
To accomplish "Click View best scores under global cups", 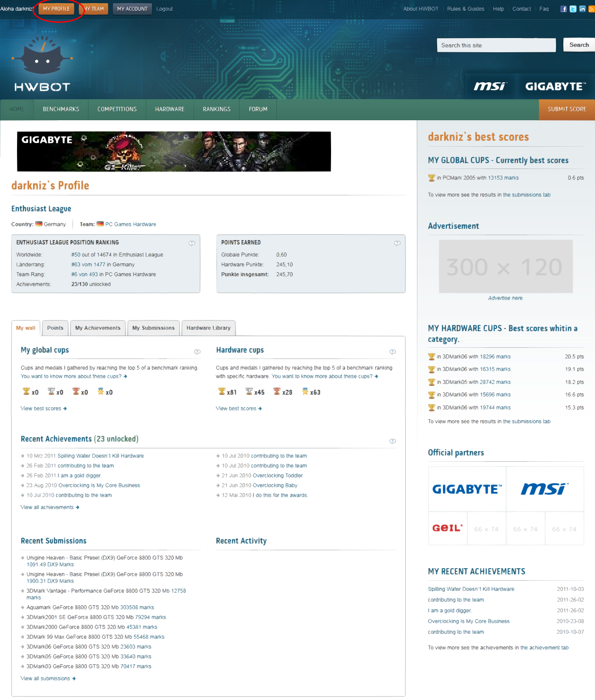I will (x=43, y=409).
